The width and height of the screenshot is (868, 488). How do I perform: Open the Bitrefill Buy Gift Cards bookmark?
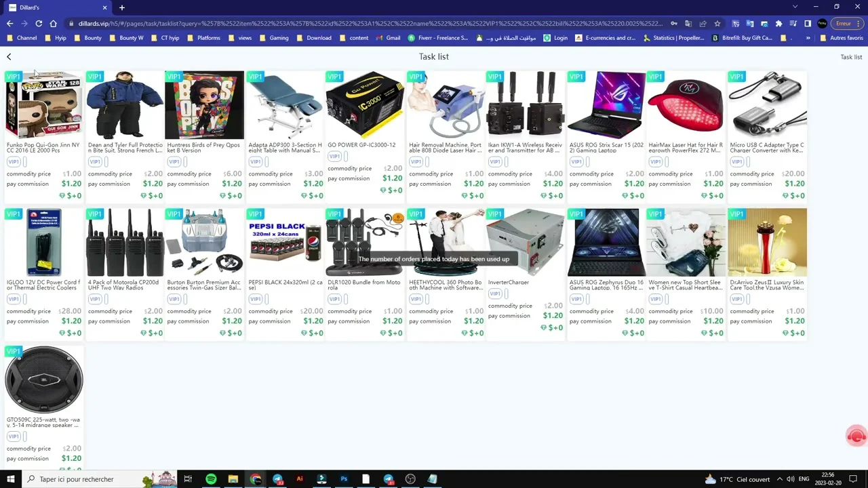[742, 38]
